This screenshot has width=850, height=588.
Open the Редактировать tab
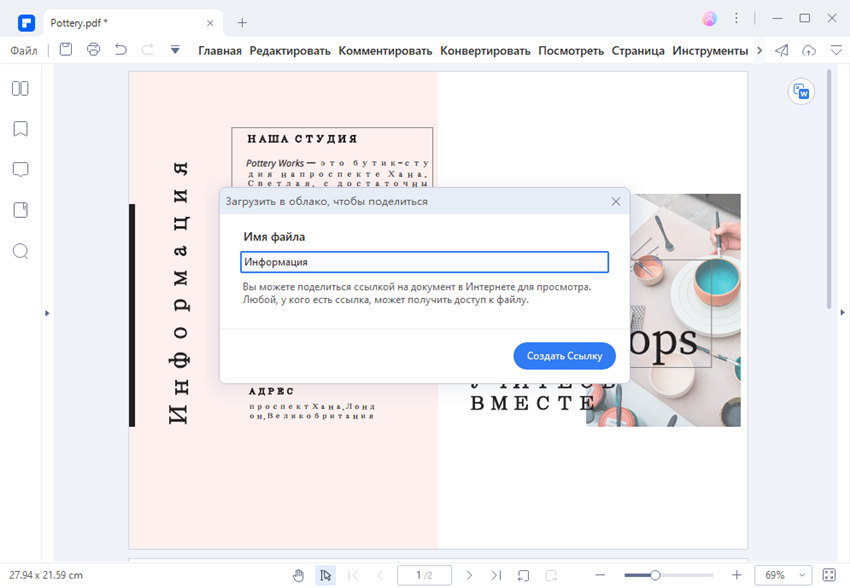tap(290, 51)
